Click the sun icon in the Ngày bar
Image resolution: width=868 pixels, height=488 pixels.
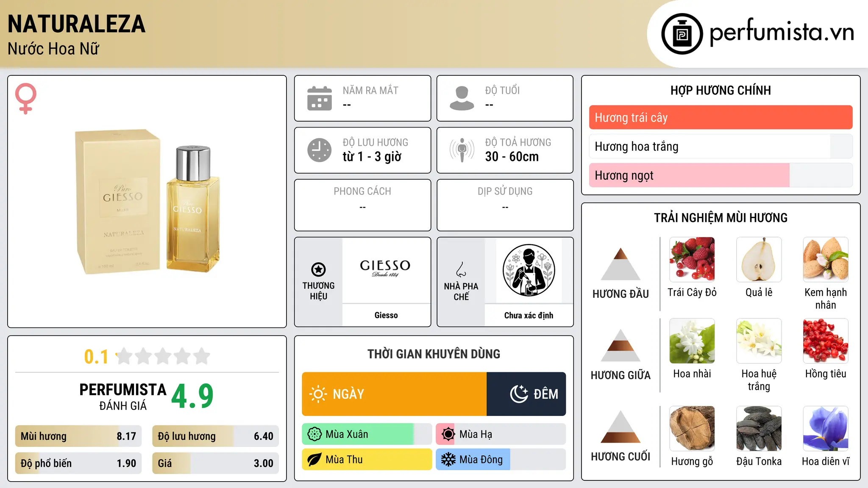pyautogui.click(x=318, y=394)
